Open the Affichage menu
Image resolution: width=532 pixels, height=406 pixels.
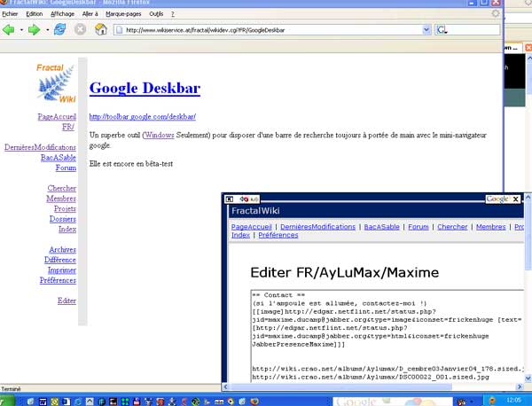[x=63, y=15]
